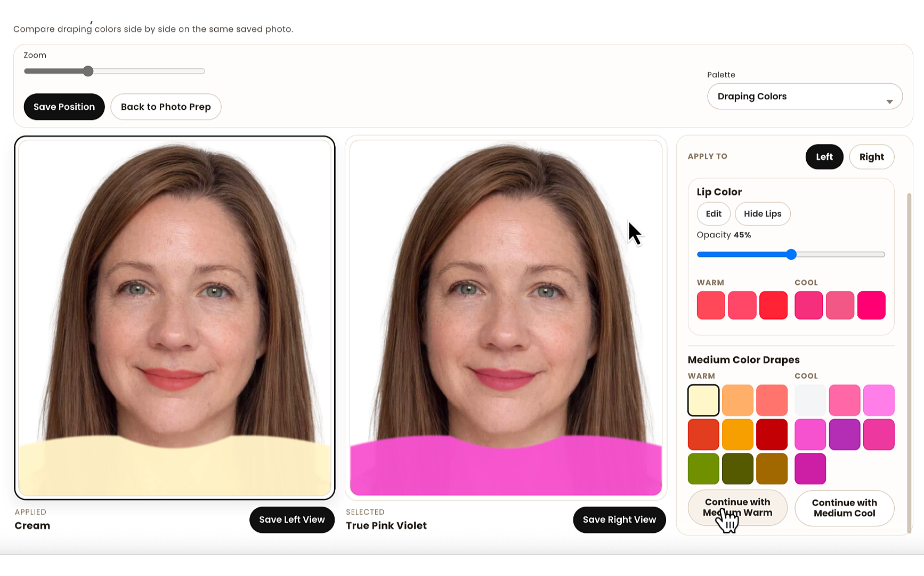Click Edit under Lip Color
Viewport: 924px width, 576px height.
tap(714, 213)
